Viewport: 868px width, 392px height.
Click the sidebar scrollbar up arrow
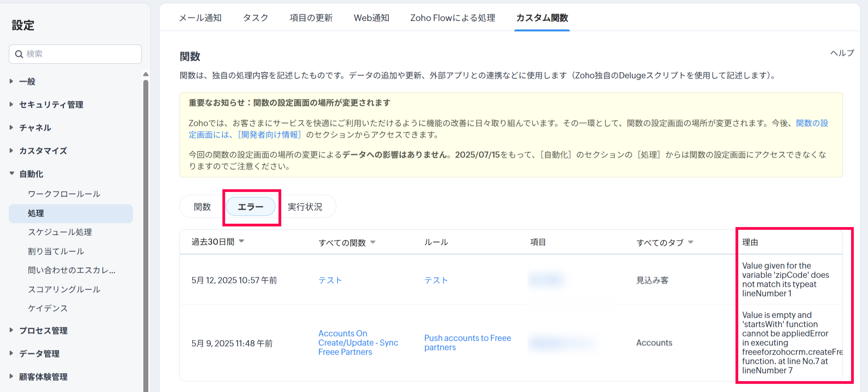[x=146, y=74]
